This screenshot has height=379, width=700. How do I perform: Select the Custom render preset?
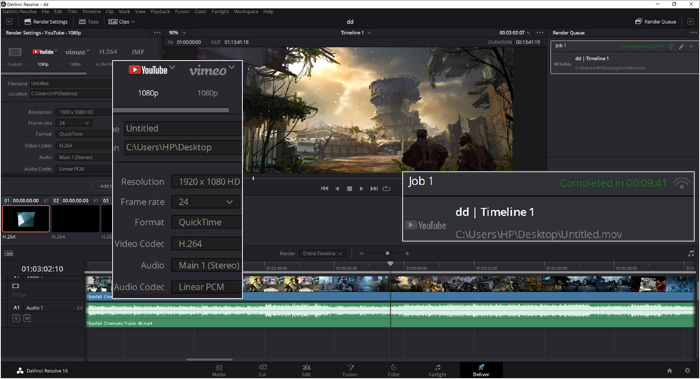[x=15, y=56]
